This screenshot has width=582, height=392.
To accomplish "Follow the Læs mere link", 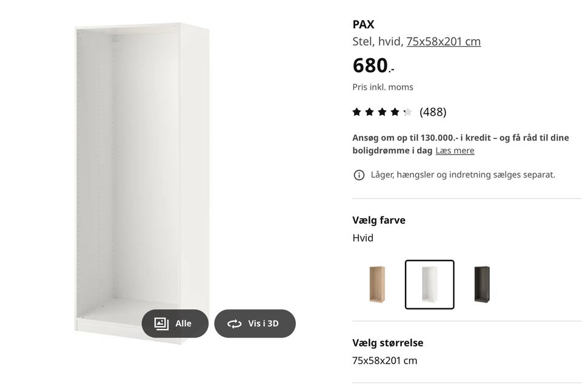I will pos(455,151).
